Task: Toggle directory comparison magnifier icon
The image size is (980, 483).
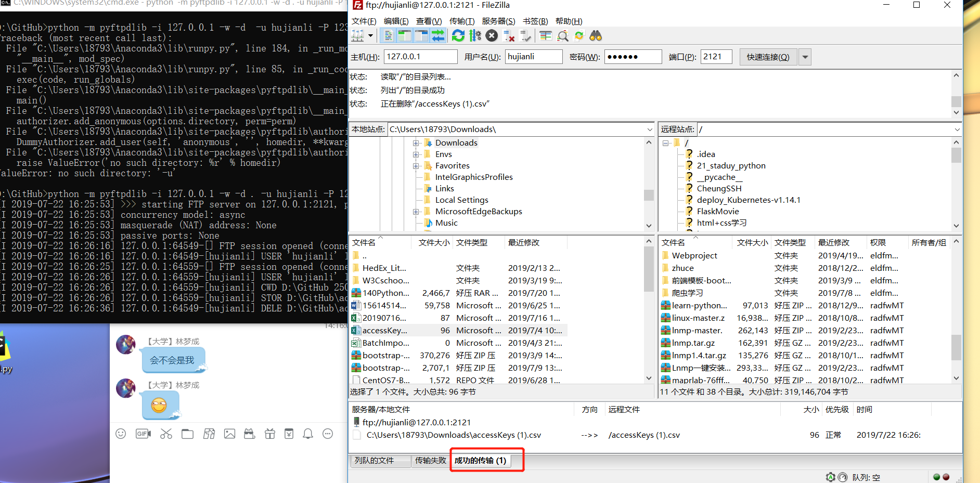Action: [x=563, y=36]
